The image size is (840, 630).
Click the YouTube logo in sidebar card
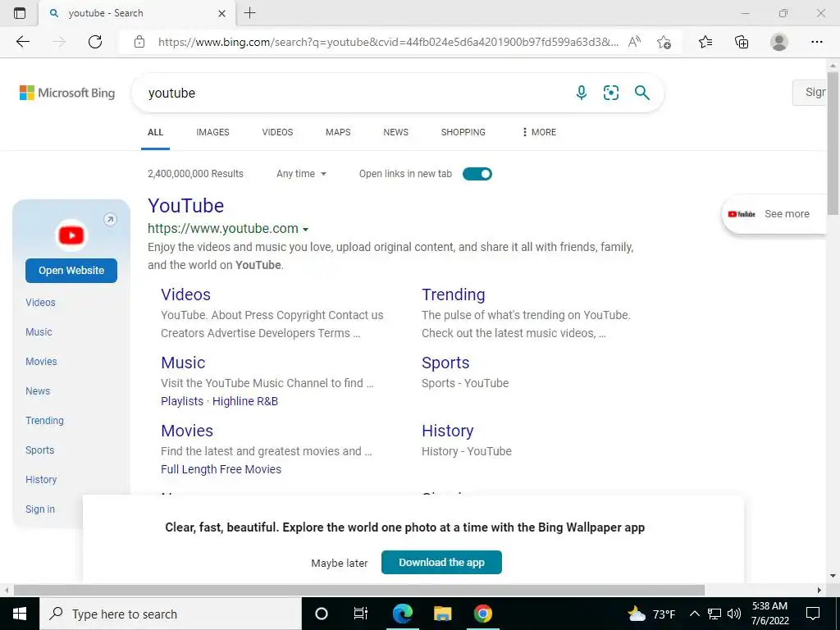(71, 235)
